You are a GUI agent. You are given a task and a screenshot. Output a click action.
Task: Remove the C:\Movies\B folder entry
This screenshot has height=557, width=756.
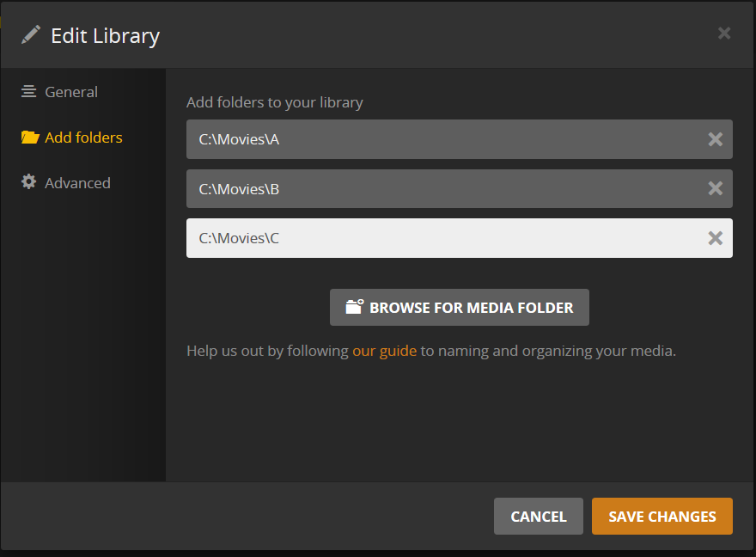pos(715,188)
